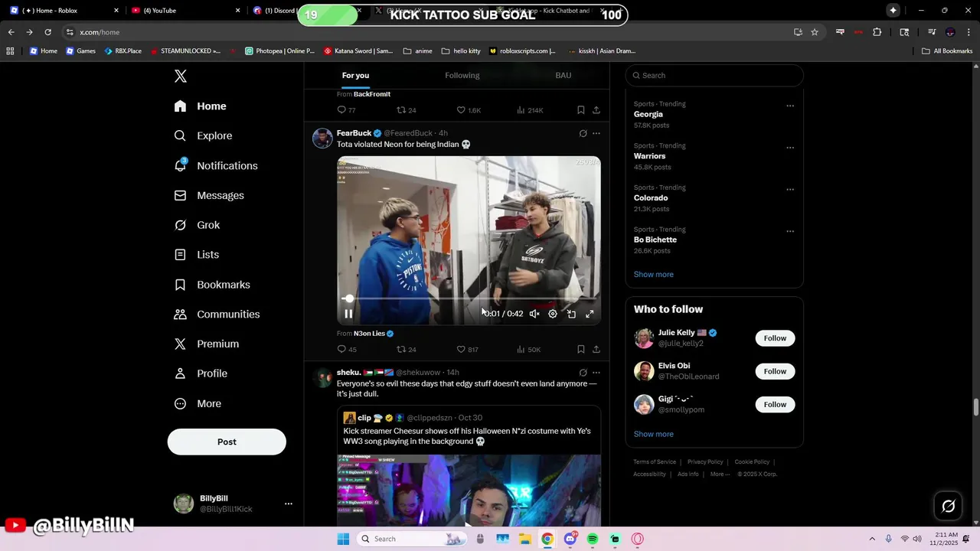Viewport: 980px width, 551px height.
Task: Open more options on sheku.'s post
Action: click(x=596, y=373)
